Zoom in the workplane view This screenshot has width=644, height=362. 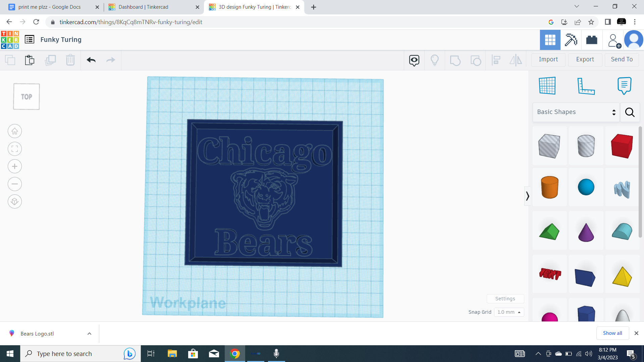pos(15,166)
